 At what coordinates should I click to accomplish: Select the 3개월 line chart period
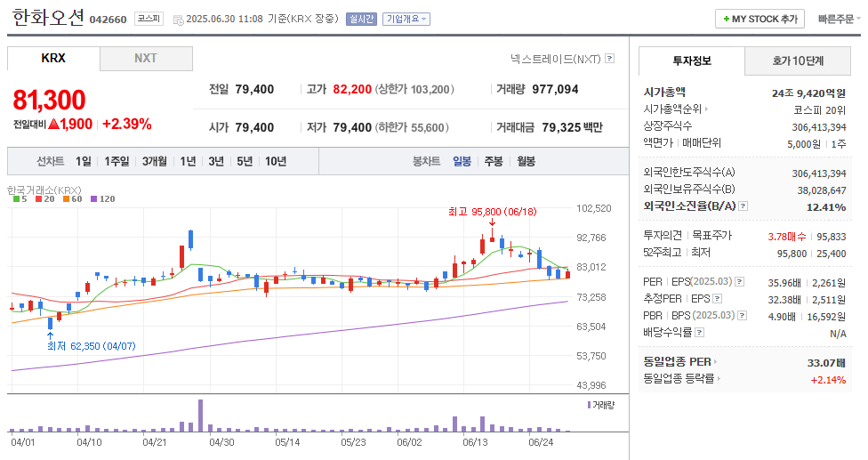point(155,161)
